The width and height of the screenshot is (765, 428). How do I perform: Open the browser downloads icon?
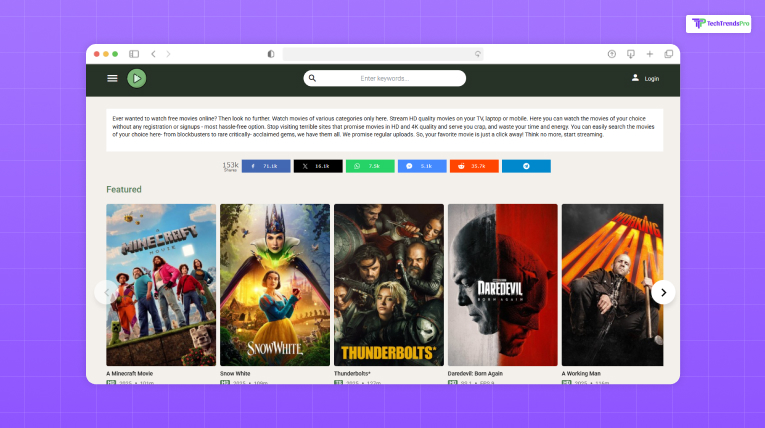point(630,54)
